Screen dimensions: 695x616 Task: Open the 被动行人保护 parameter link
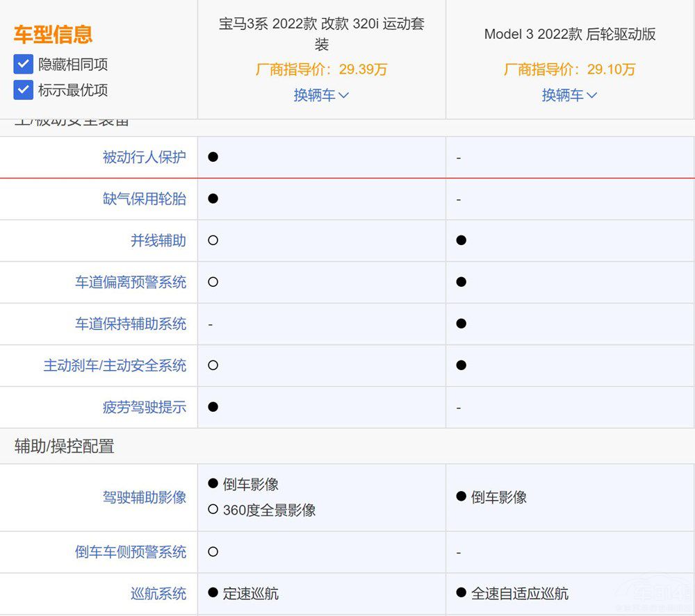pyautogui.click(x=144, y=157)
